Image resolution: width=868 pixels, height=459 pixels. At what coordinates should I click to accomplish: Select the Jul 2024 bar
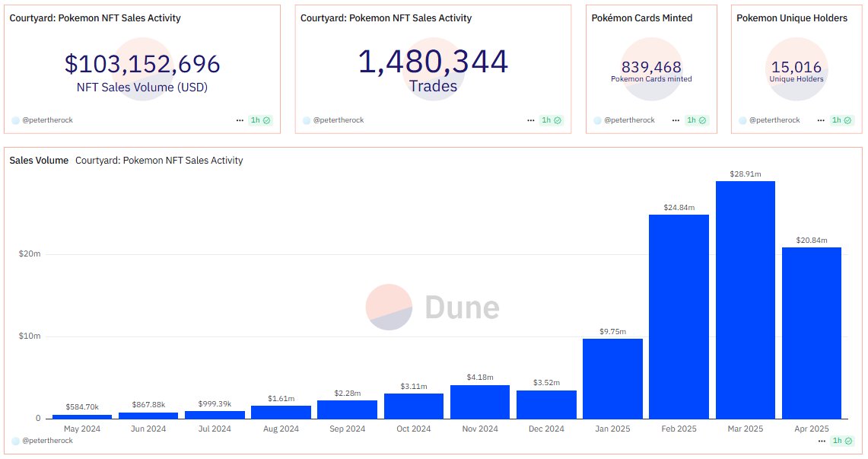(x=215, y=416)
